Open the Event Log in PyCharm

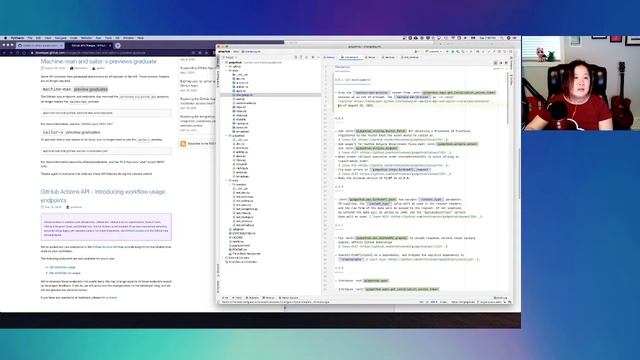(500, 298)
